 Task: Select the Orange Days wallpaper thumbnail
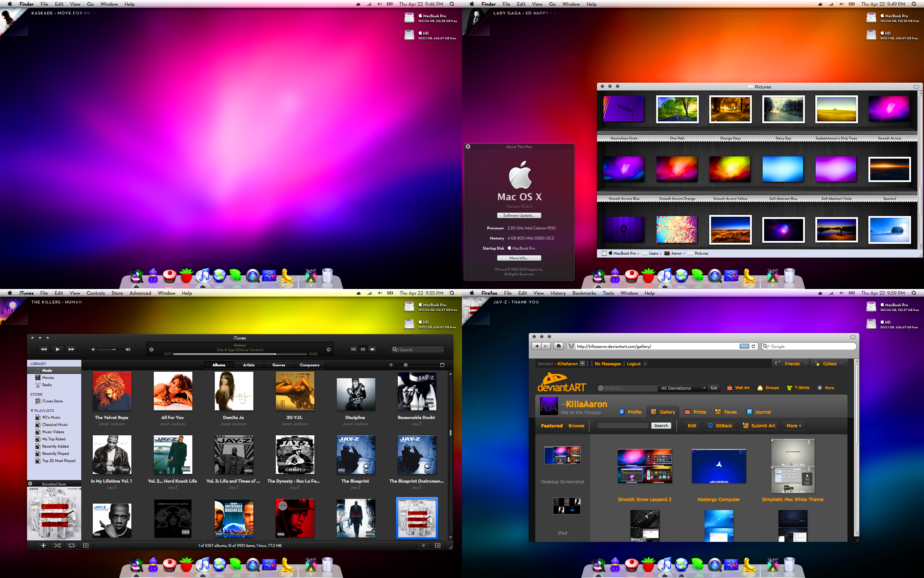pos(730,109)
